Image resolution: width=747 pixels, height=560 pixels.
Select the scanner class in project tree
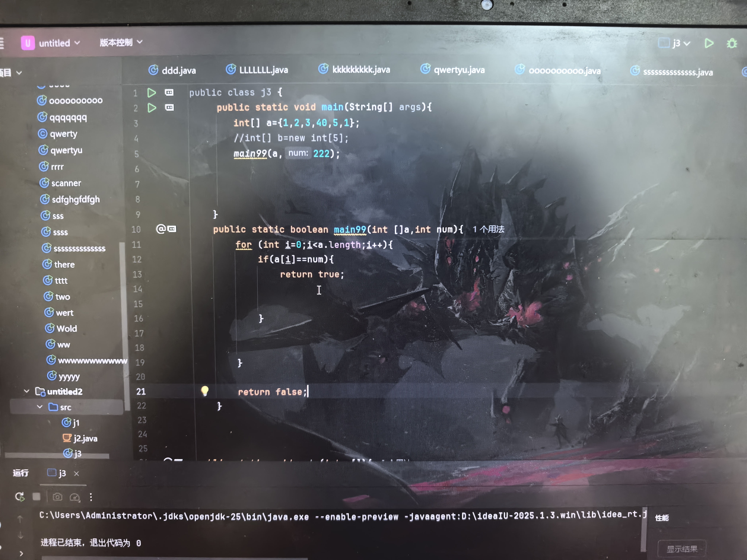tap(66, 183)
